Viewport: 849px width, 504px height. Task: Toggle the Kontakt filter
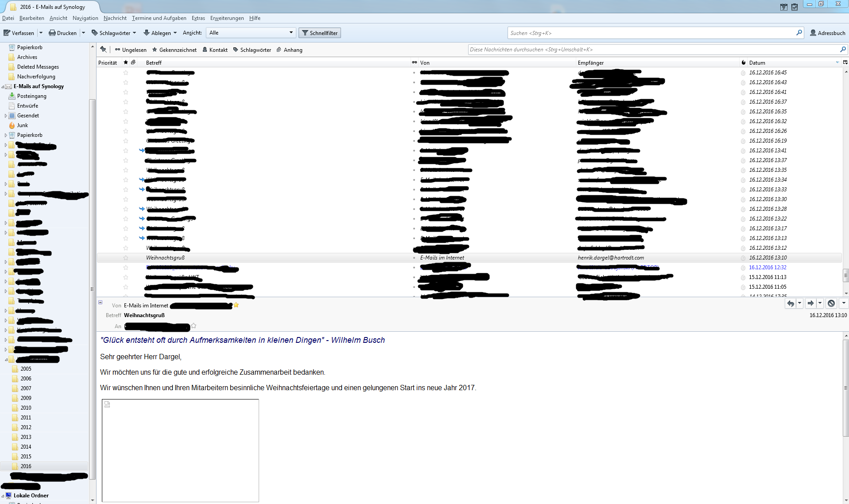coord(215,50)
